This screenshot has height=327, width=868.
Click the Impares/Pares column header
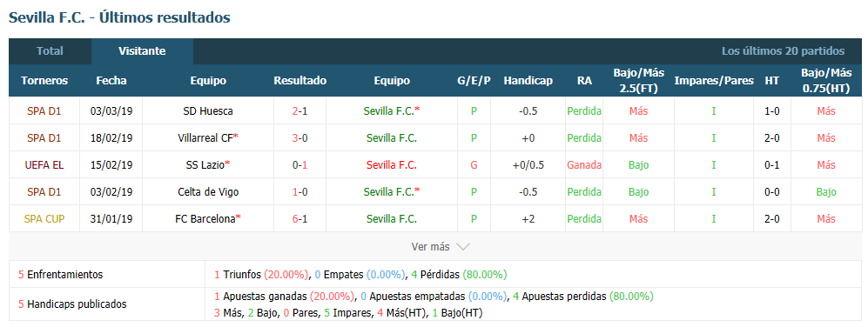coord(714,81)
